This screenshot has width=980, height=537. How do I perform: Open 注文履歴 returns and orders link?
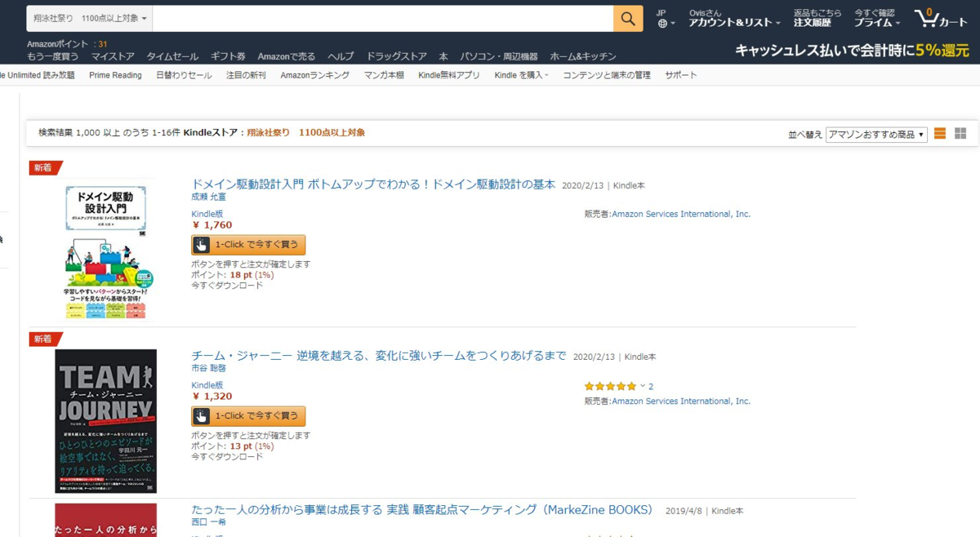click(817, 19)
